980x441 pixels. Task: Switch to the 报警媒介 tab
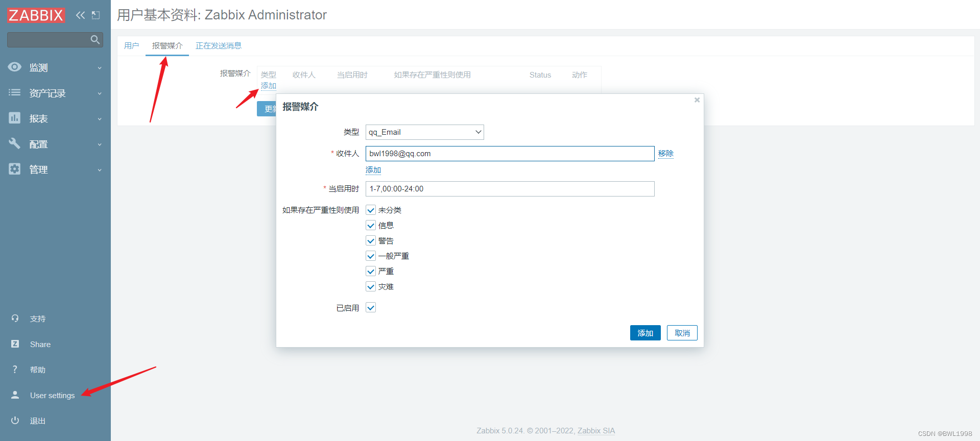tap(167, 46)
